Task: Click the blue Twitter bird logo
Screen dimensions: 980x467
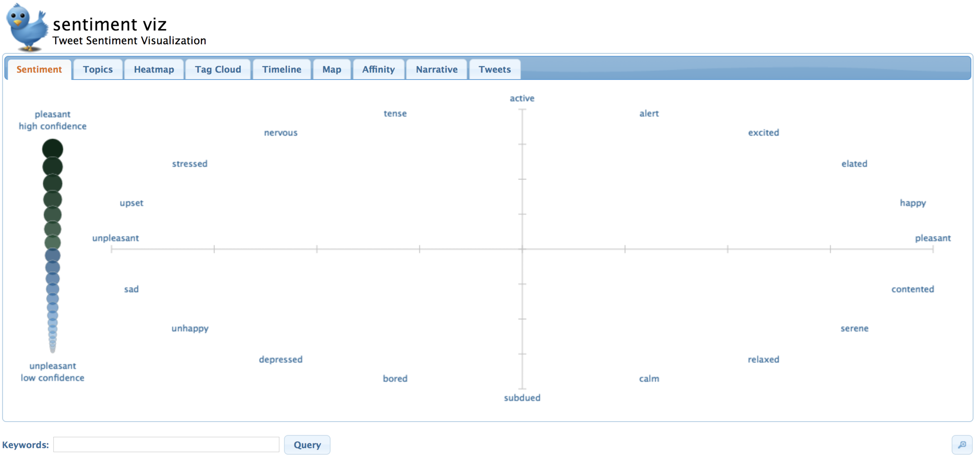Action: (27, 27)
